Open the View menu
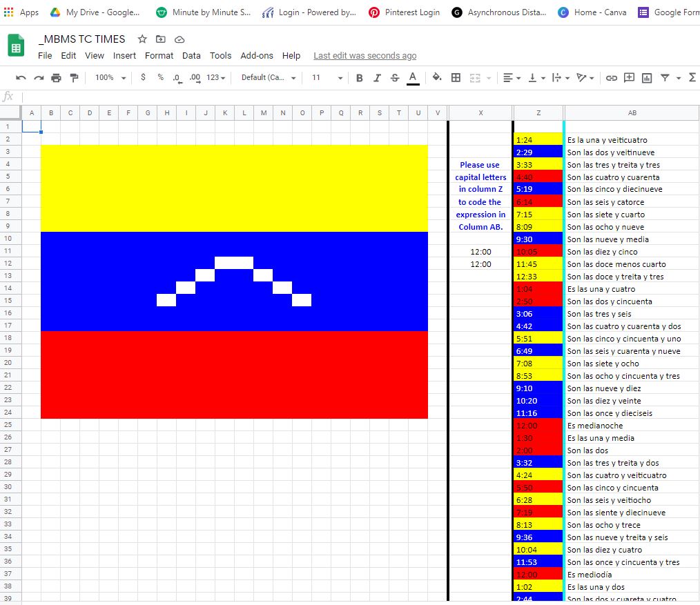The image size is (700, 605). click(x=94, y=56)
